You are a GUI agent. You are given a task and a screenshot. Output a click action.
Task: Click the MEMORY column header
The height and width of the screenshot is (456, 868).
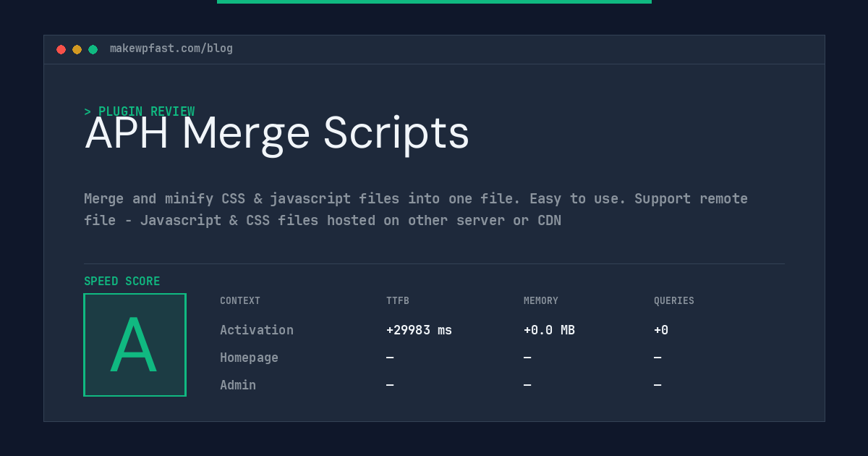541,301
